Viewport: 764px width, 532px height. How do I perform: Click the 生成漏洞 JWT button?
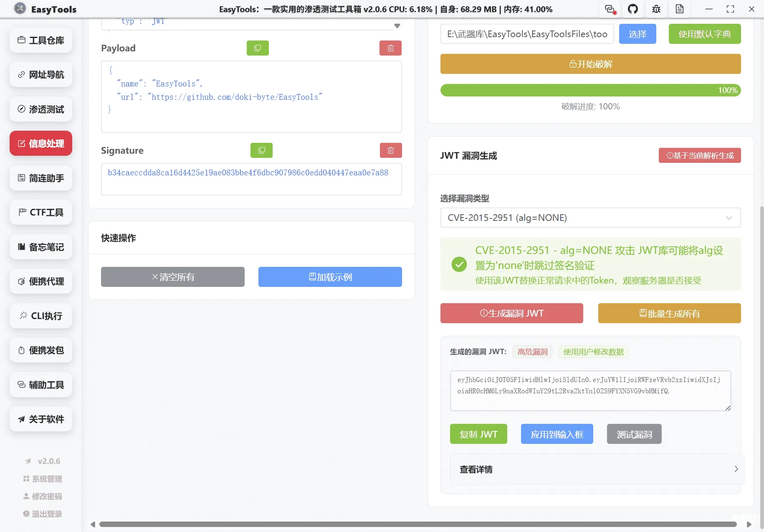pyautogui.click(x=511, y=313)
